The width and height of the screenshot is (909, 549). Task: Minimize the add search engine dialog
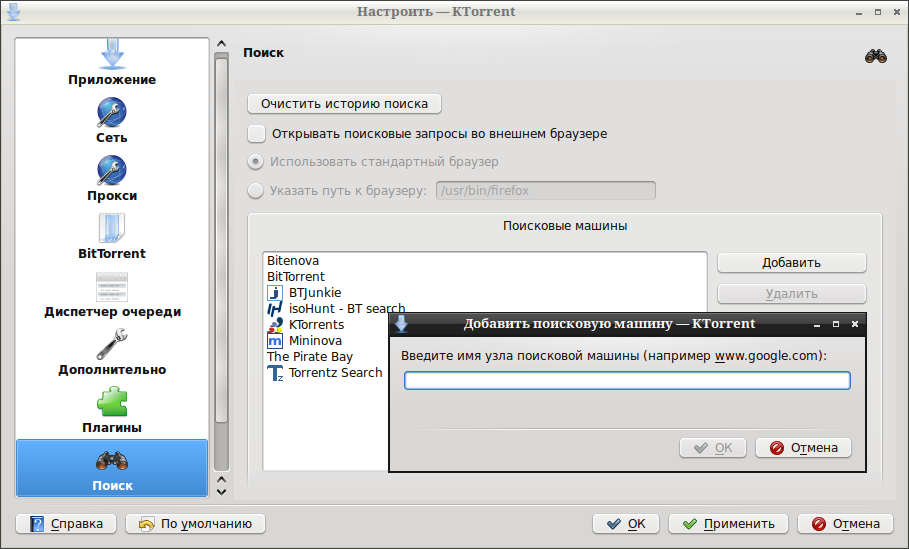[x=817, y=325]
